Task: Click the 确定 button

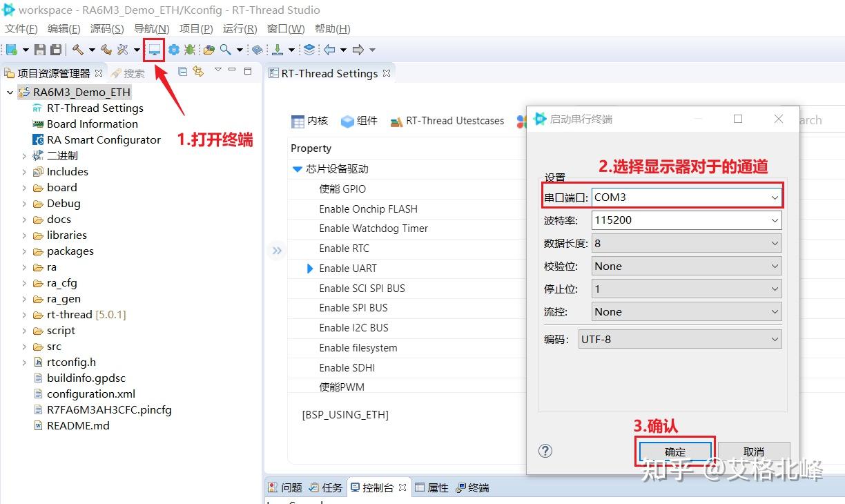Action: (675, 452)
